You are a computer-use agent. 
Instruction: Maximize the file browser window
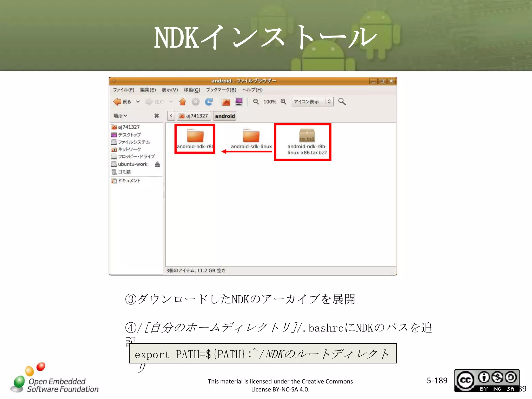pyautogui.click(x=382, y=81)
